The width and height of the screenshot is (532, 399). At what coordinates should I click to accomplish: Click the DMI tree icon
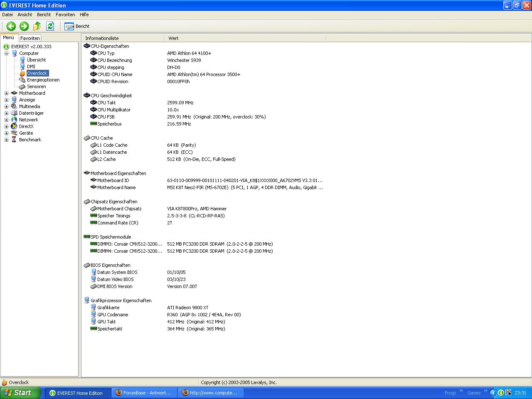[22, 66]
